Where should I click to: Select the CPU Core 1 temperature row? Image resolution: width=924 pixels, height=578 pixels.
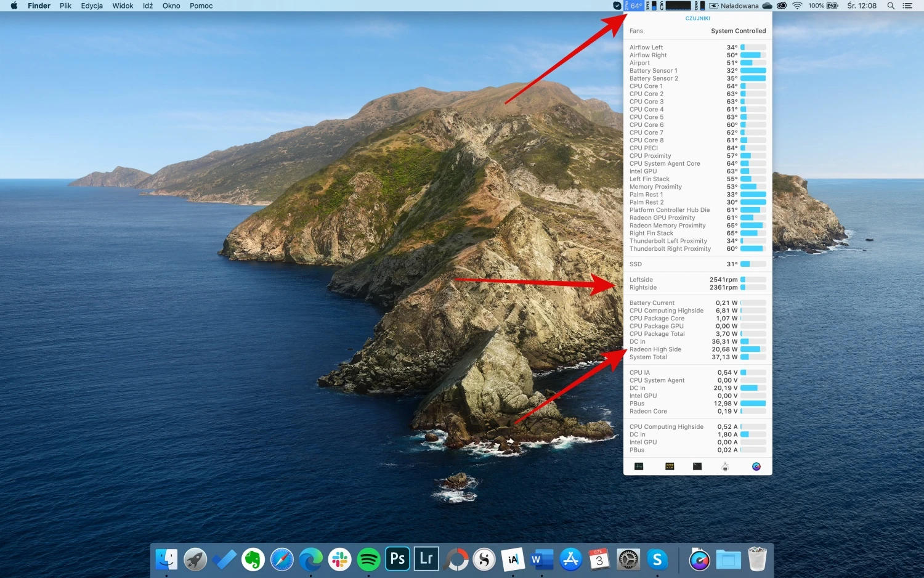tap(698, 86)
